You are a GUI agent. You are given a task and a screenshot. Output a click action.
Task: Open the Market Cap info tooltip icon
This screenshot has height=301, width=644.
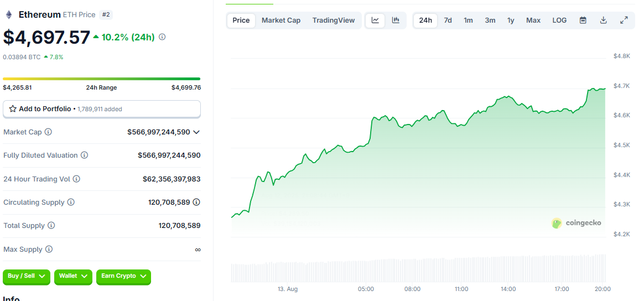click(49, 132)
